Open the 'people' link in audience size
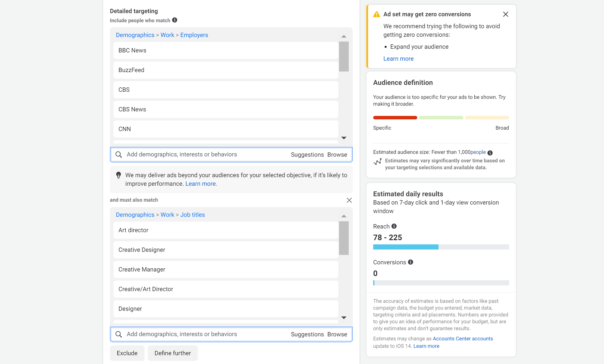The height and width of the screenshot is (364, 604). pyautogui.click(x=478, y=152)
